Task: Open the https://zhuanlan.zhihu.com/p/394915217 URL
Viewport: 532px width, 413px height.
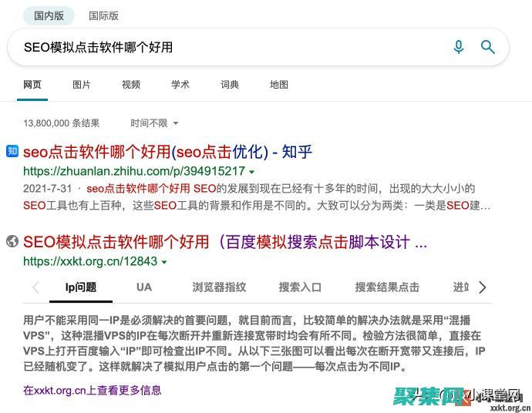Action: (x=134, y=171)
